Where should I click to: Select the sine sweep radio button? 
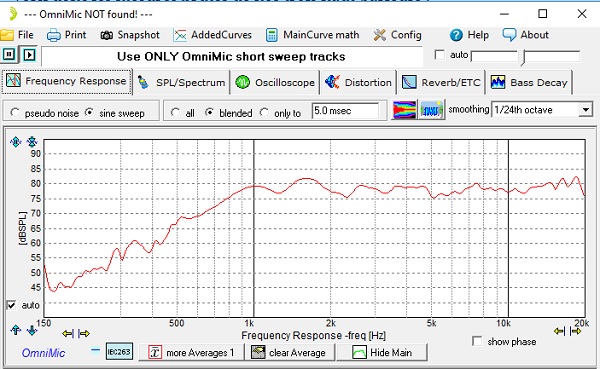89,113
